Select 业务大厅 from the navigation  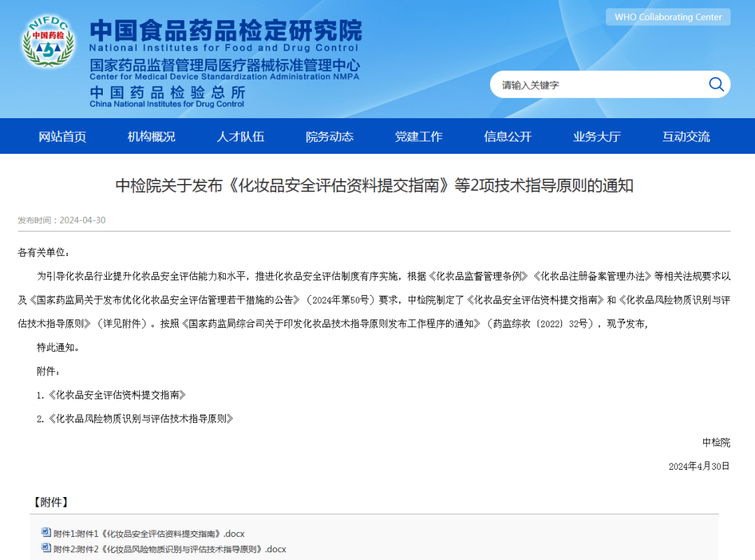point(596,136)
